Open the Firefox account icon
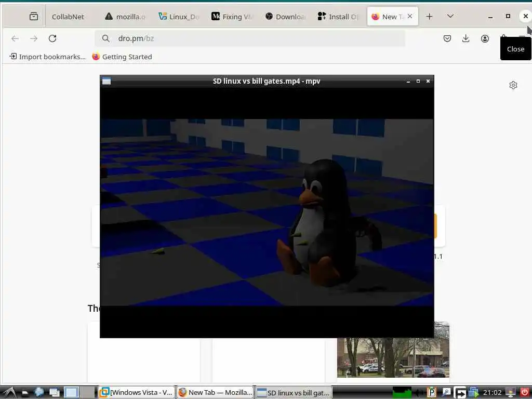The image size is (532, 399). pyautogui.click(x=485, y=38)
